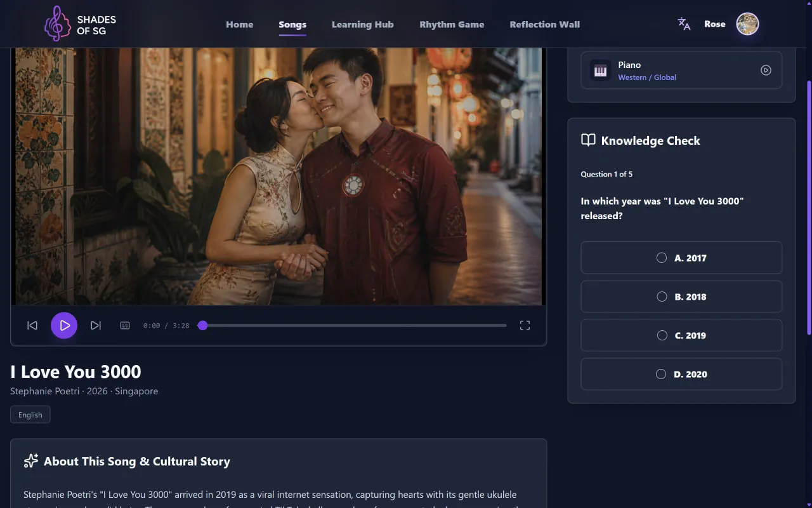Click the Knowledge Check heading
This screenshot has height=508, width=812.
tap(650, 140)
